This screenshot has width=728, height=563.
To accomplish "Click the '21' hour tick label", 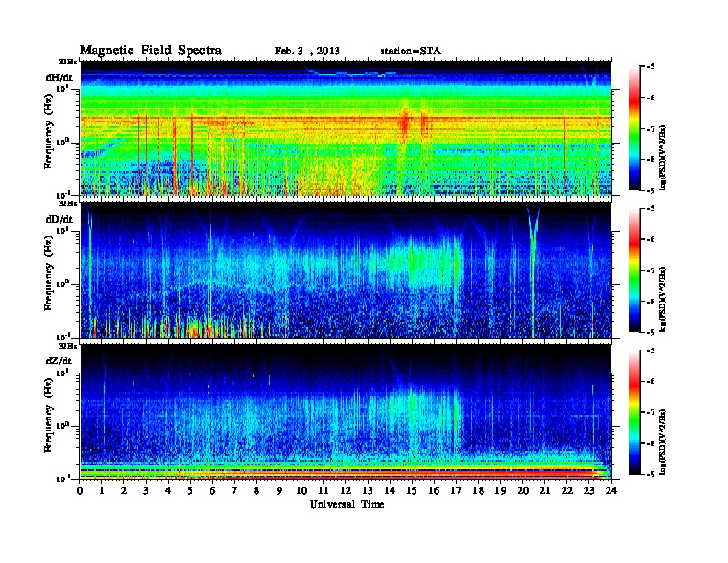I will pyautogui.click(x=545, y=491).
